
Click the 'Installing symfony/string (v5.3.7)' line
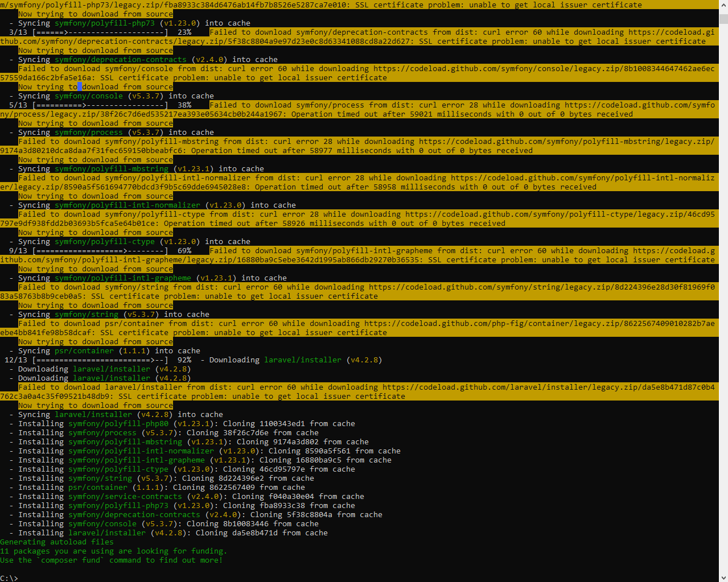[162, 478]
